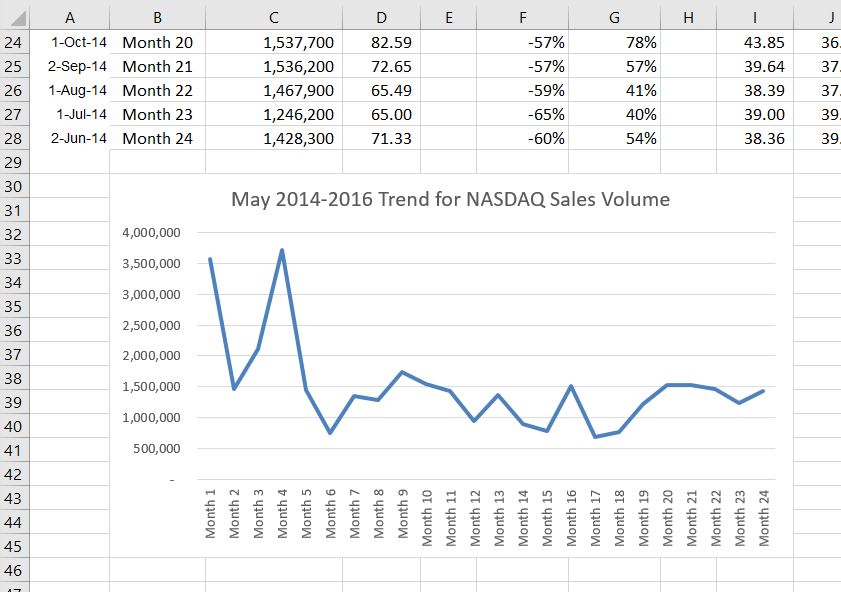The width and height of the screenshot is (841, 592).
Task: Select column A header
Action: pos(70,18)
